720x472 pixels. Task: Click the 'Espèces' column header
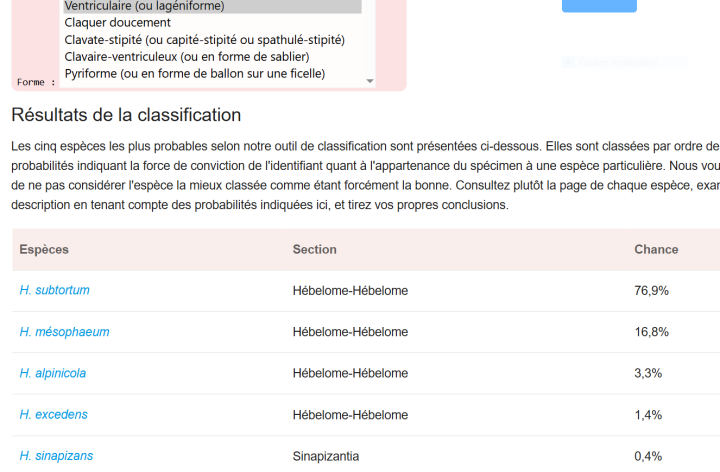[x=44, y=249]
